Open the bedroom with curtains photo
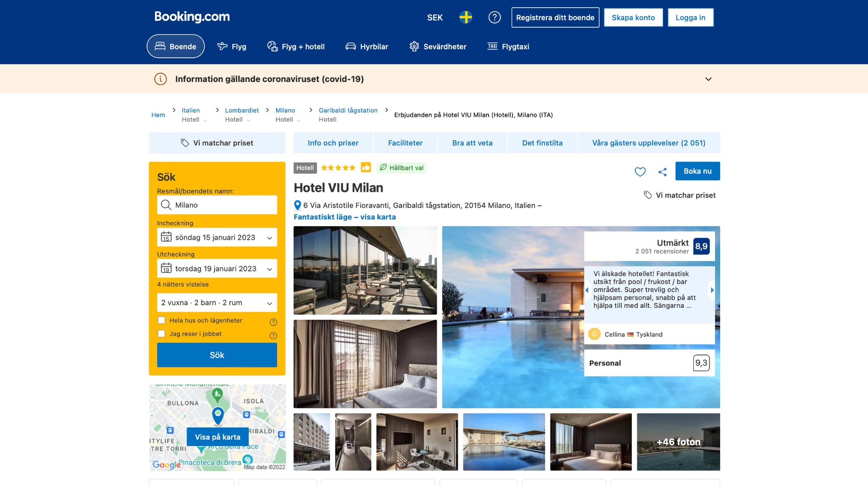Image resolution: width=868 pixels, height=486 pixels. coord(365,364)
